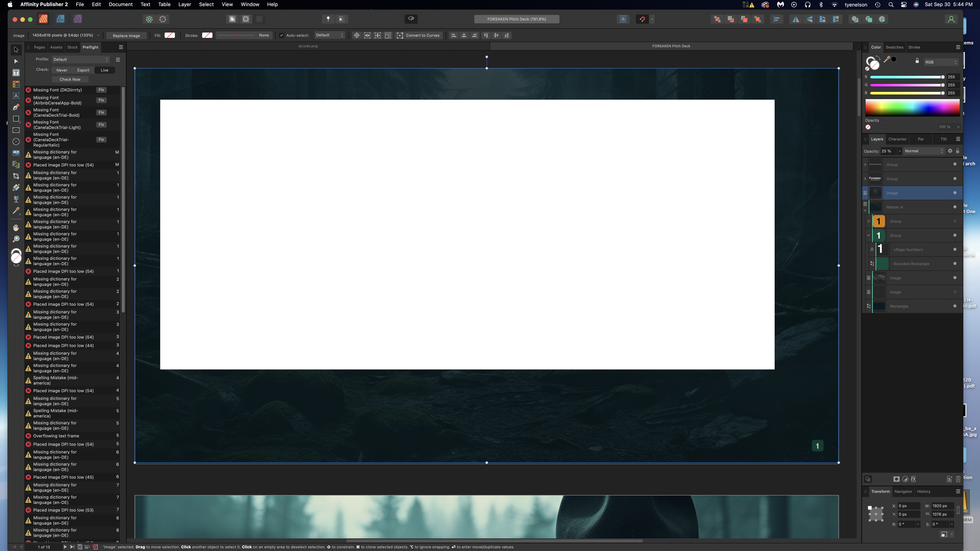This screenshot has width=980, height=551.
Task: Select the Frame Text tool
Action: (16, 73)
